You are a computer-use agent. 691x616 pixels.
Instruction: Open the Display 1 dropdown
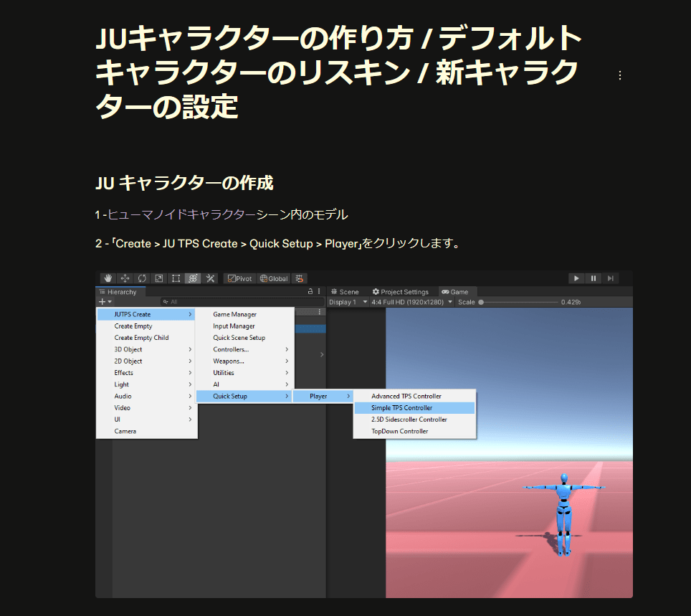click(348, 302)
